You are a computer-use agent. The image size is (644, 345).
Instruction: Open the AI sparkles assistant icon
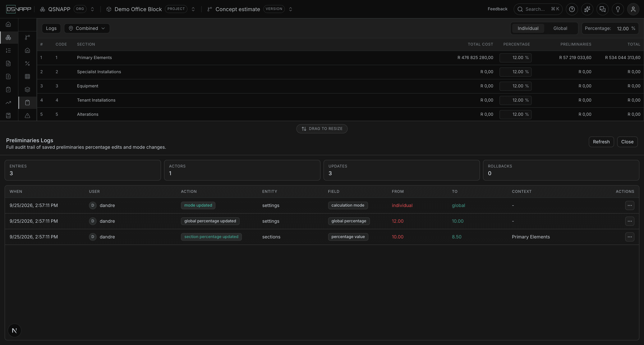pyautogui.click(x=587, y=9)
